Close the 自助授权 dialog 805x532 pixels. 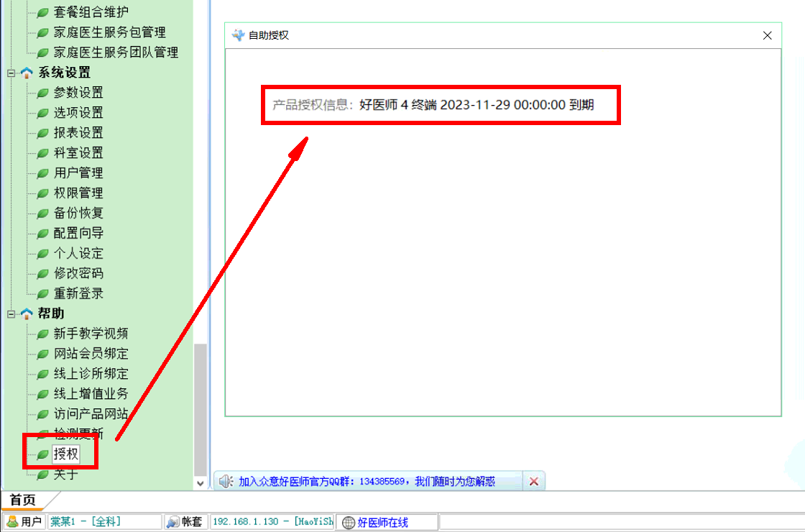click(767, 35)
